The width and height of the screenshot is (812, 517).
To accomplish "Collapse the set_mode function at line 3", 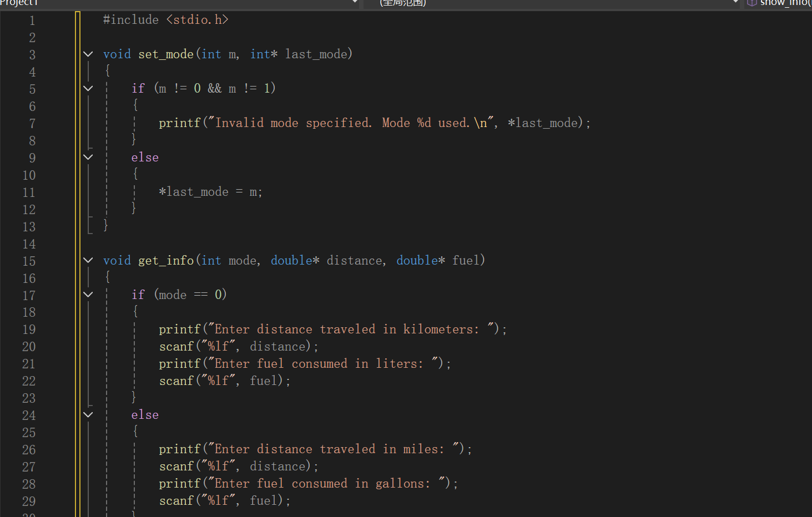I will coord(88,54).
